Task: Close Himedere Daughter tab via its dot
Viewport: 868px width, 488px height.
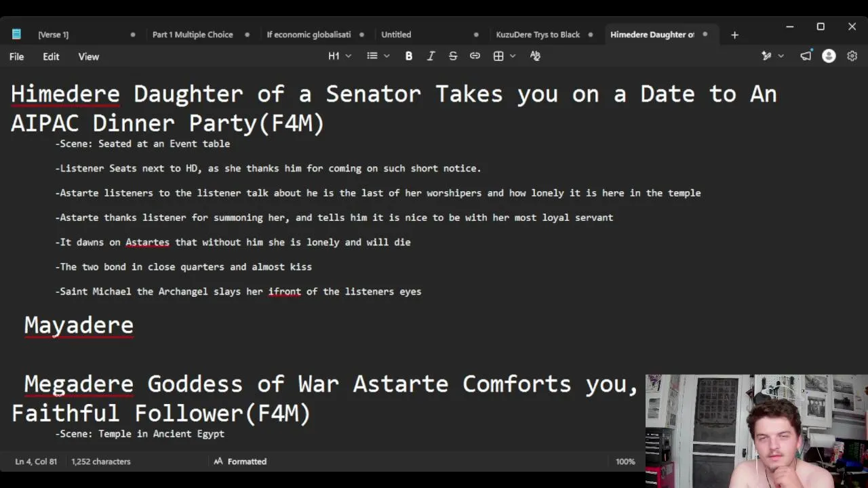Action: click(705, 35)
